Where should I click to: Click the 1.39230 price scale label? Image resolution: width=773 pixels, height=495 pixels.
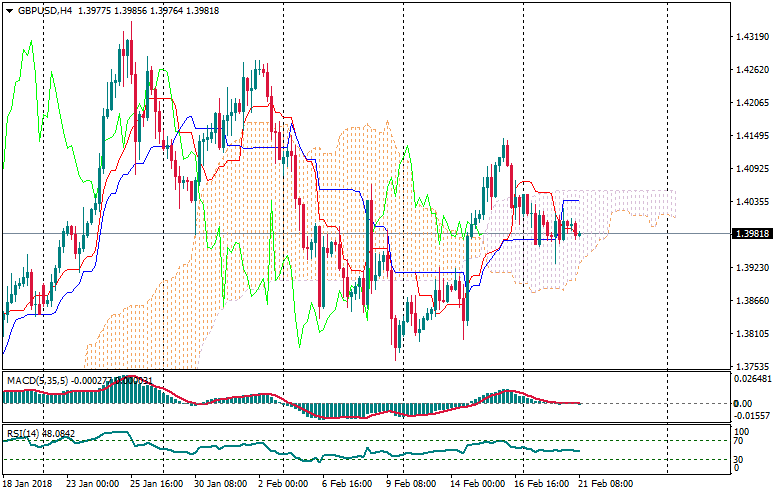(750, 268)
